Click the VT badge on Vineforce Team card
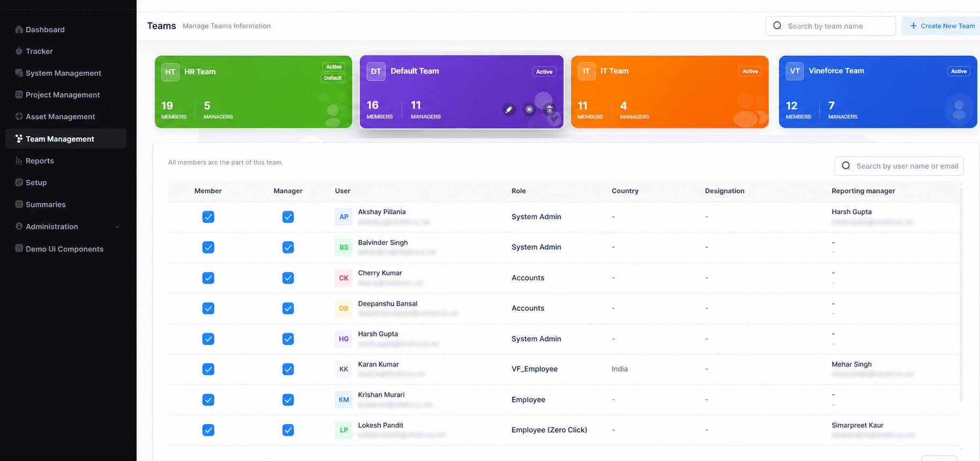This screenshot has height=461, width=980. (x=795, y=71)
